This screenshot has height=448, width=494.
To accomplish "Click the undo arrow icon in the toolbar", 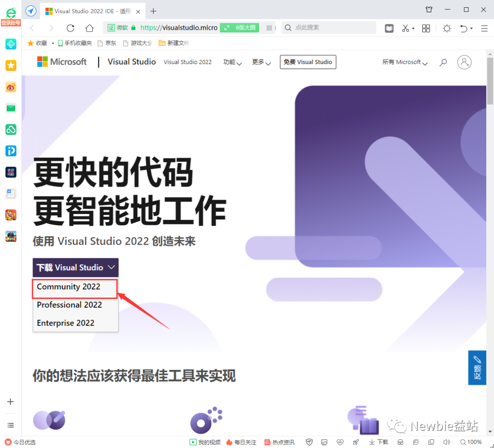I will tap(464, 28).
